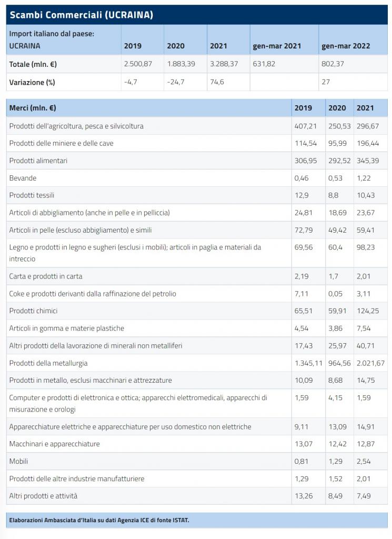The width and height of the screenshot is (392, 539).
Task: Select the gen-mar 2022 column header
Action: (x=346, y=46)
